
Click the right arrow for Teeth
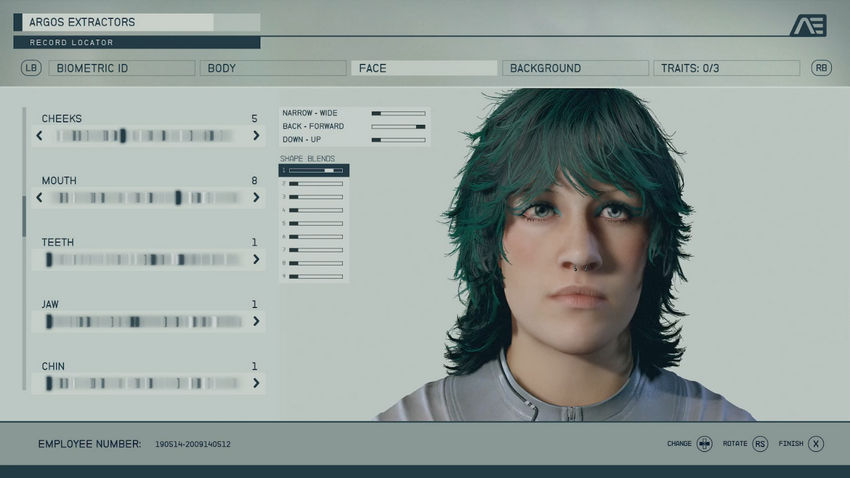256,260
